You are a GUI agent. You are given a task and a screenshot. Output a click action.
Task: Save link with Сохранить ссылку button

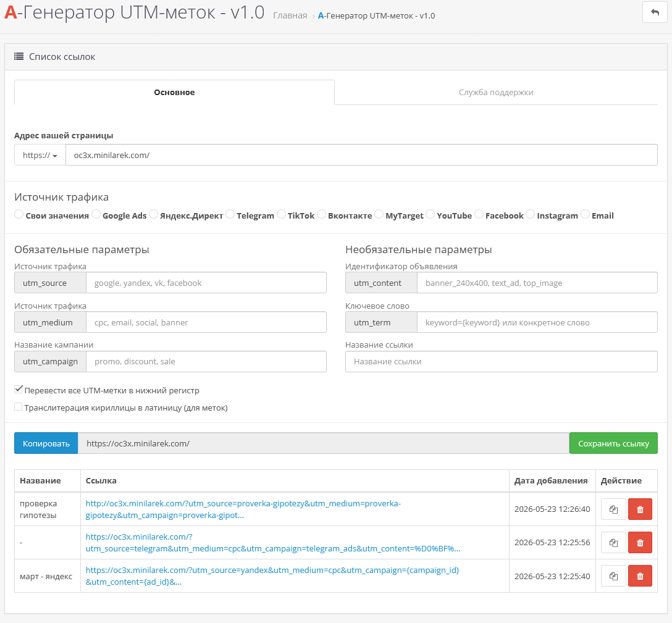click(613, 443)
